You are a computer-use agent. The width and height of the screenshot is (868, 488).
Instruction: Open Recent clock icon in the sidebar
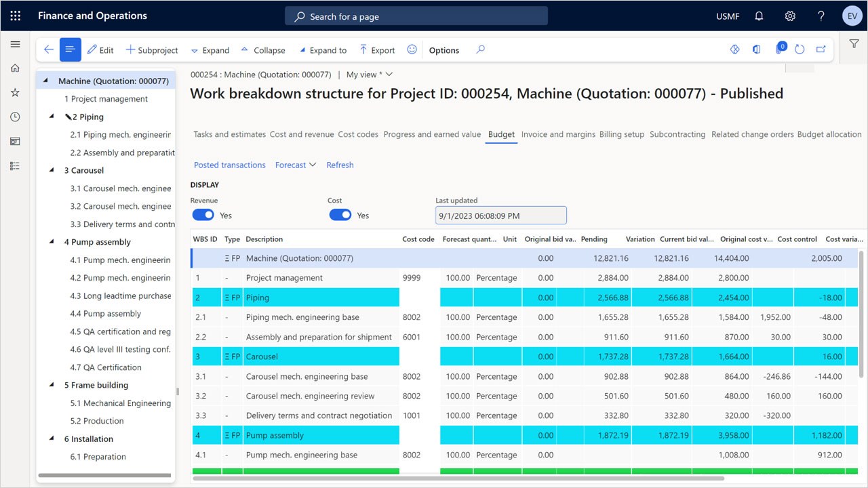coord(15,117)
